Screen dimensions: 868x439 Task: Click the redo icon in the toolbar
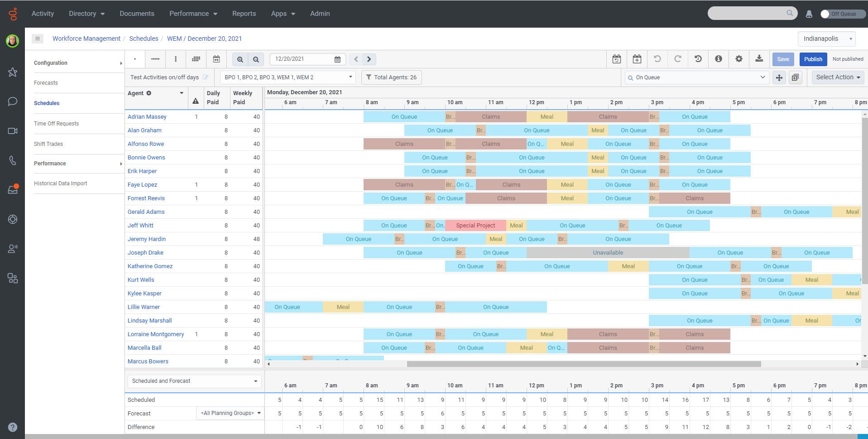click(x=678, y=59)
